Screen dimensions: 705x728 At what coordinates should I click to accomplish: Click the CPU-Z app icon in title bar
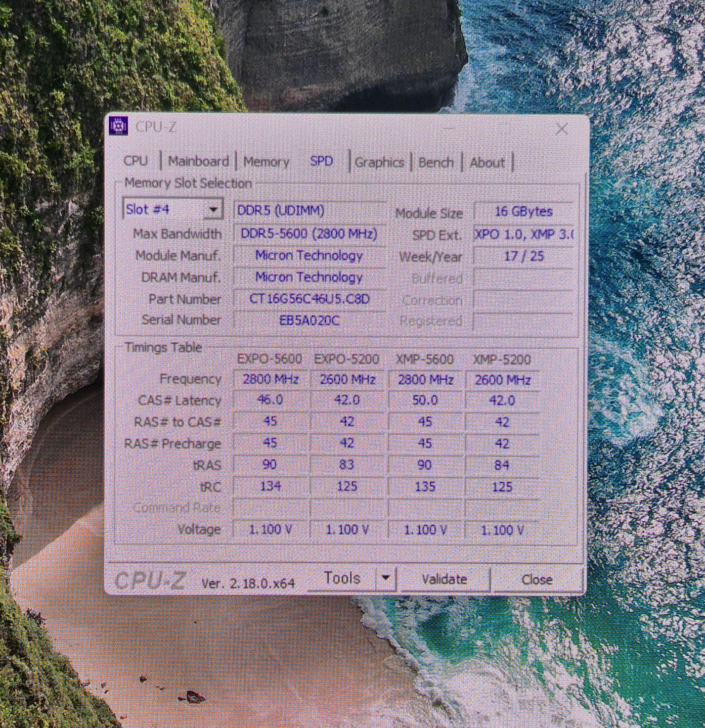click(119, 126)
